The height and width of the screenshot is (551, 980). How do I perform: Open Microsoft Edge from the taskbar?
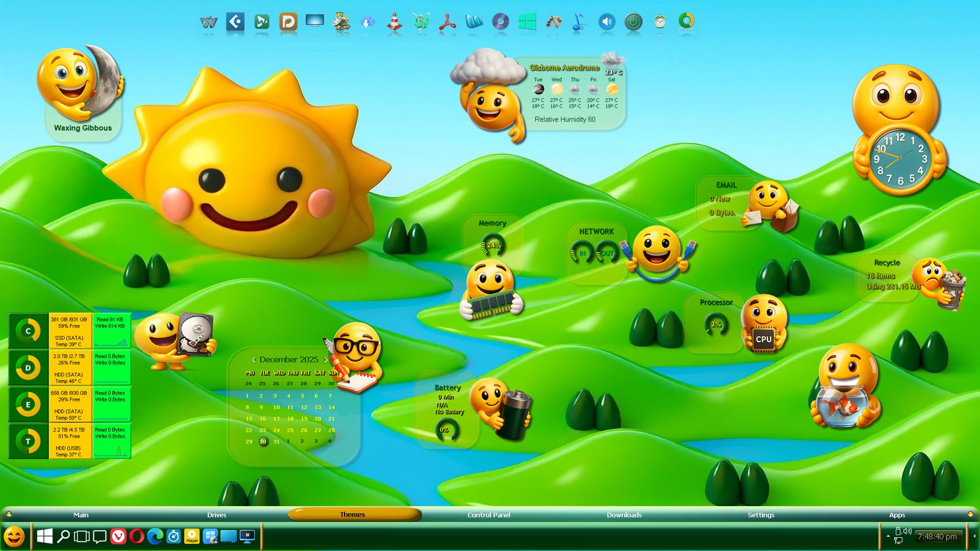[155, 536]
